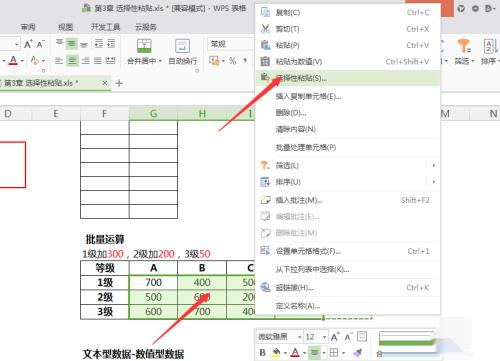Image resolution: width=500 pixels, height=361 pixels.
Task: Expand the 筛选(L) submenu in context menu
Action: [433, 165]
